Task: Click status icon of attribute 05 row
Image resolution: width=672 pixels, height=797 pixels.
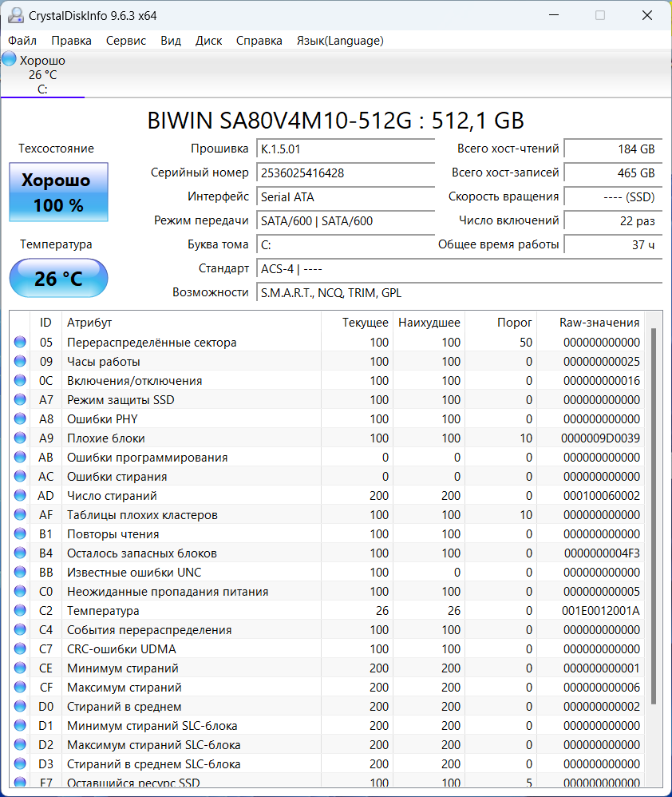Action: 20,342
